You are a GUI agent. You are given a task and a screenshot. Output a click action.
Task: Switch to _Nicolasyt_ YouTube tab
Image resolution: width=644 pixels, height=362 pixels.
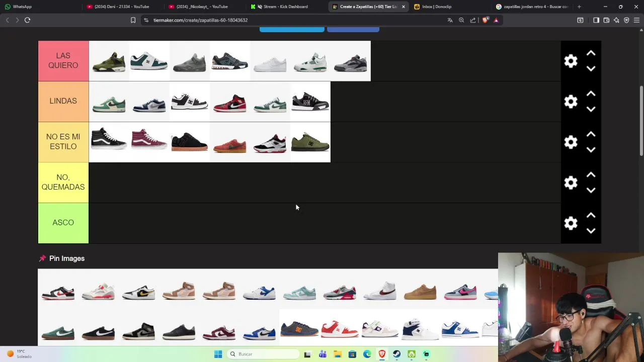(204, 7)
